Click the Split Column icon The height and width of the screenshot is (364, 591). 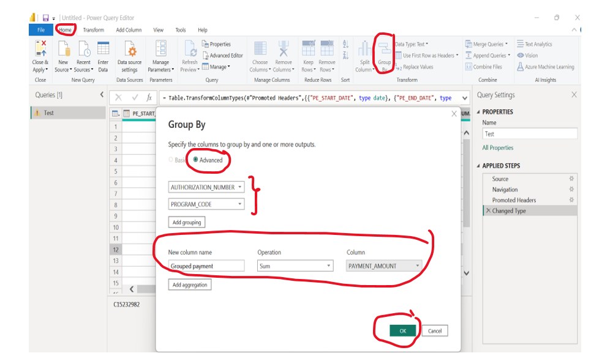pyautogui.click(x=364, y=49)
